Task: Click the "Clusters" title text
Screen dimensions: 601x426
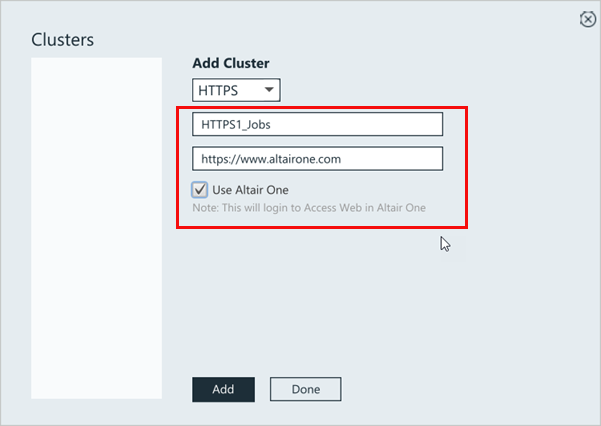Action: (x=63, y=40)
